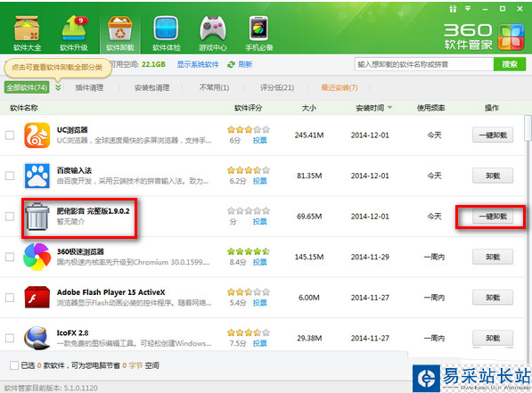Click 投票 vote link for IcoFX 2.8

coord(259,343)
